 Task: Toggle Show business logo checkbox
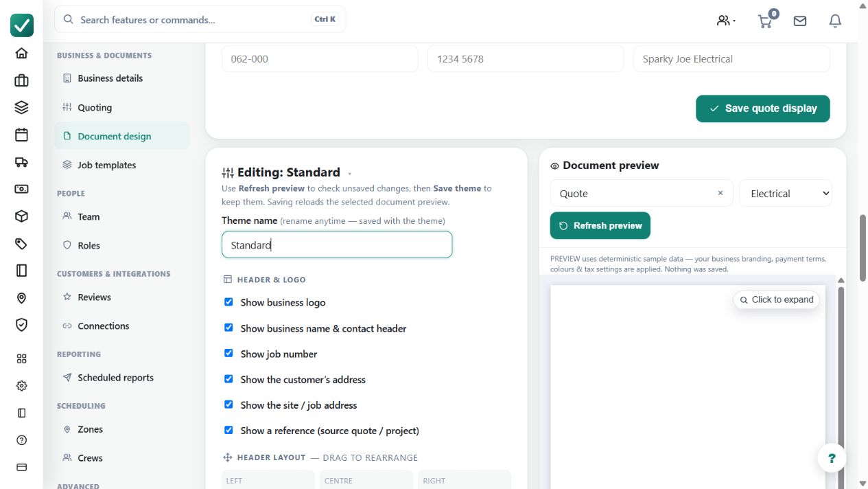point(228,302)
